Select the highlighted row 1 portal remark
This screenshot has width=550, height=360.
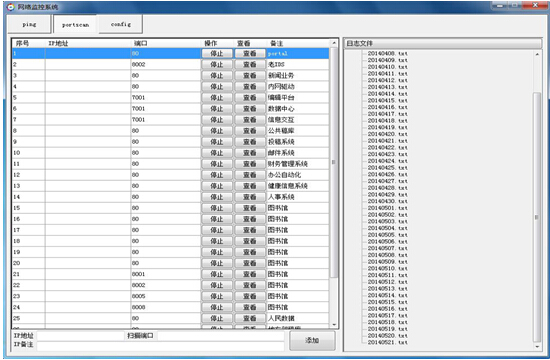click(297, 53)
